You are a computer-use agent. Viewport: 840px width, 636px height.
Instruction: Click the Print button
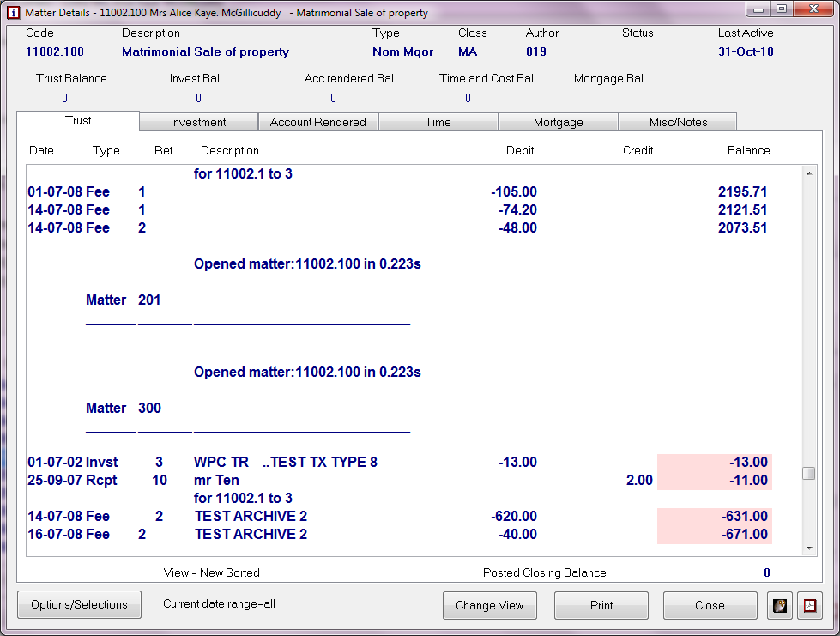tap(601, 605)
